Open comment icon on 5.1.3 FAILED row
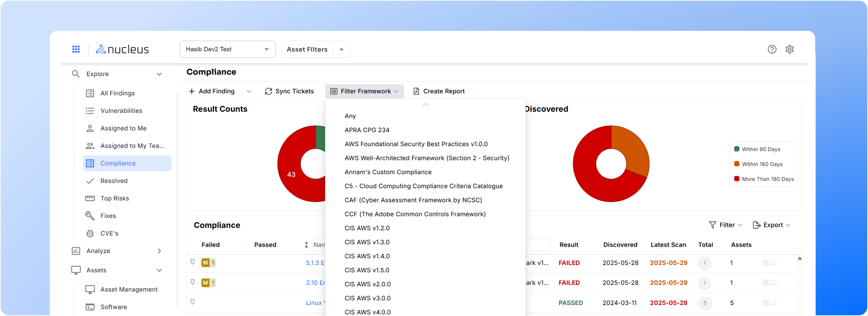This screenshot has height=316, width=868. tap(773, 263)
